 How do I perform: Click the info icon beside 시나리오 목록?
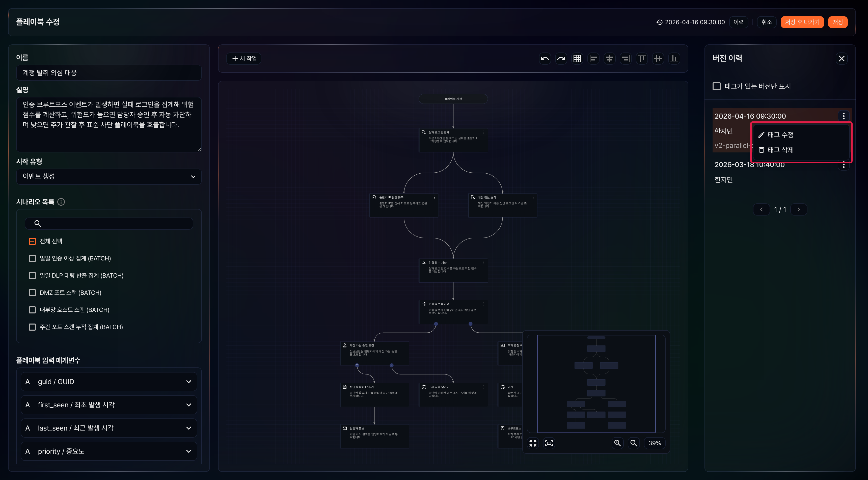pyautogui.click(x=61, y=202)
